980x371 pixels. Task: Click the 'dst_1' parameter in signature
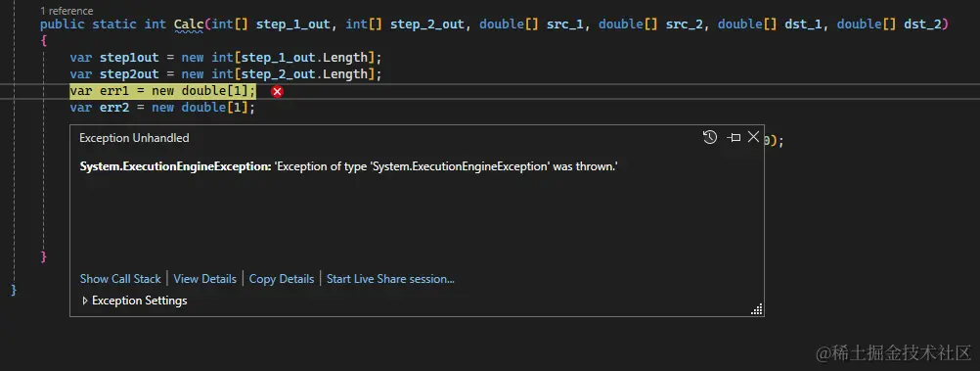[803, 24]
